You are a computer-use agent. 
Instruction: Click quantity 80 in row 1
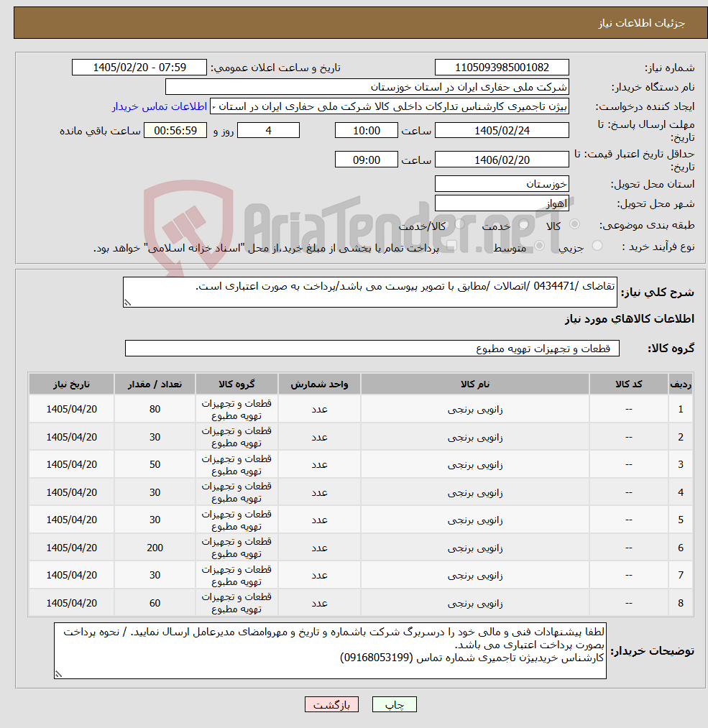coord(155,409)
